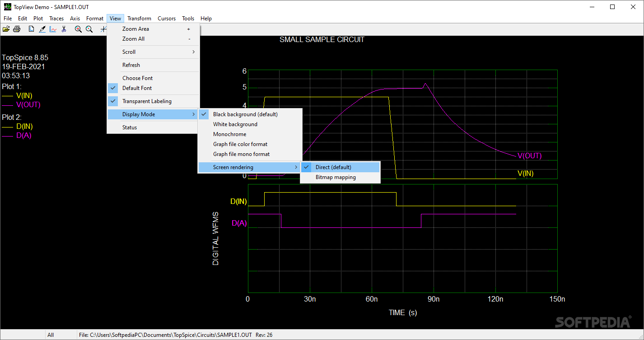Image resolution: width=644 pixels, height=340 pixels.
Task: Click the 'Plot 2:' legend heading
Action: point(12,117)
